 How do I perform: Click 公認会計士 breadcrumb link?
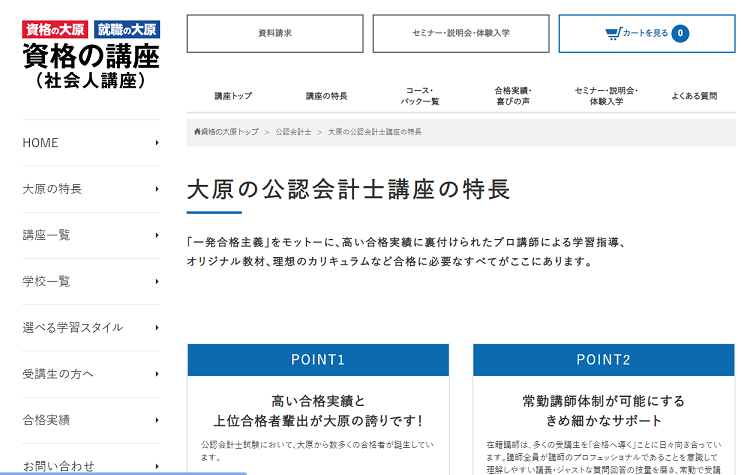[x=293, y=132]
